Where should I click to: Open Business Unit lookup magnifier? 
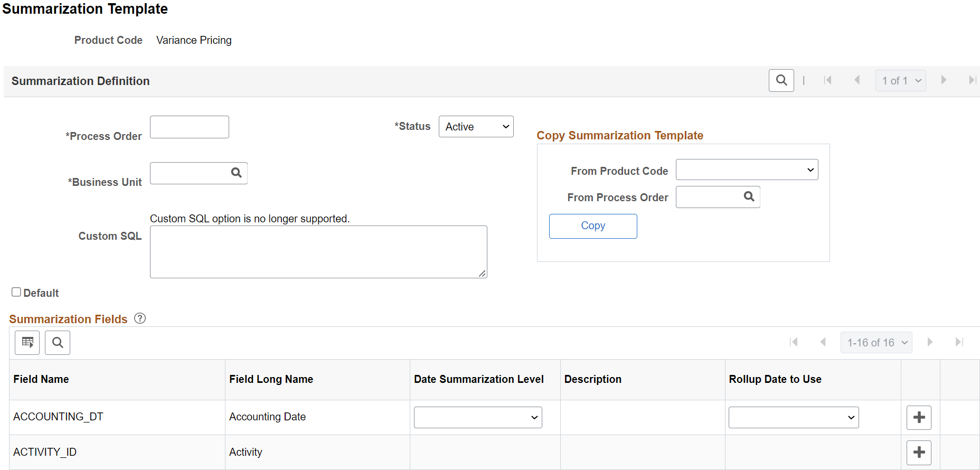(237, 173)
